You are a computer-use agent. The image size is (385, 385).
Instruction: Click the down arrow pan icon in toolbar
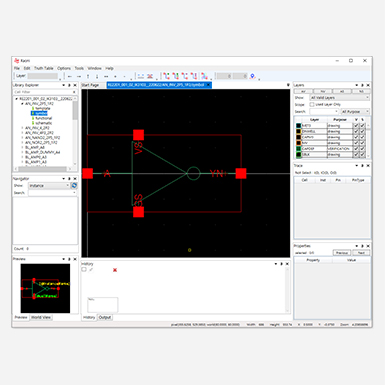(x=97, y=76)
